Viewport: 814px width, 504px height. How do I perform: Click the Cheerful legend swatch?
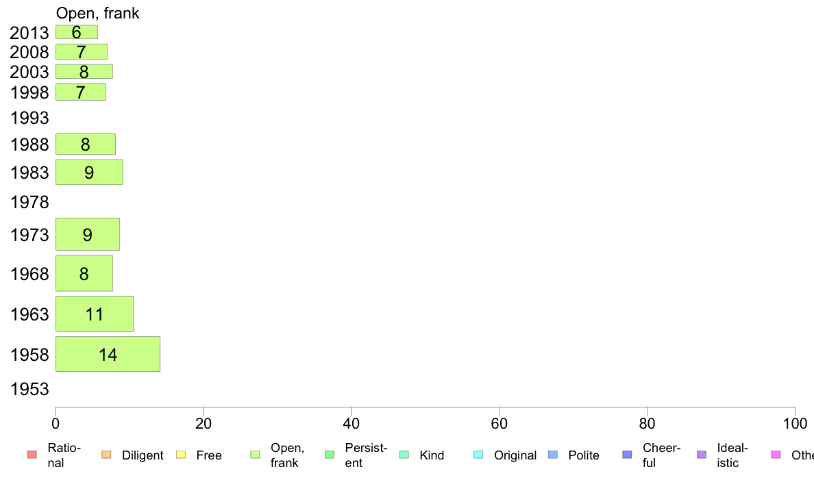pyautogui.click(x=627, y=455)
